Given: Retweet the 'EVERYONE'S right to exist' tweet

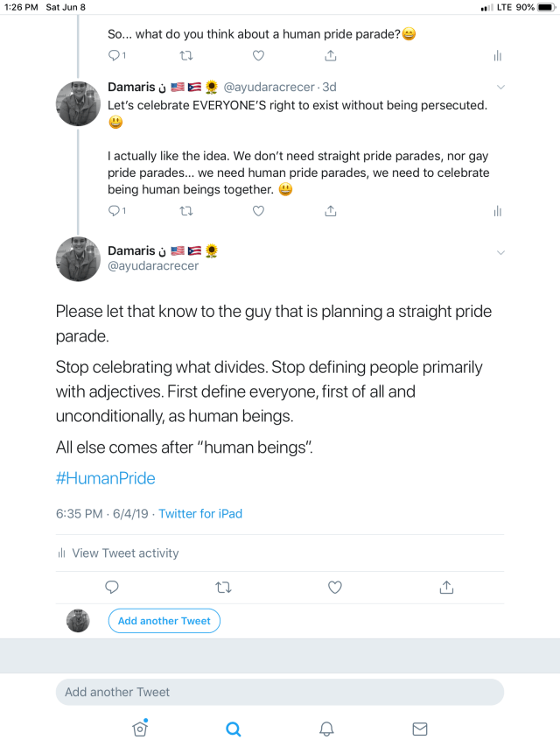Looking at the screenshot, I should pyautogui.click(x=185, y=210).
